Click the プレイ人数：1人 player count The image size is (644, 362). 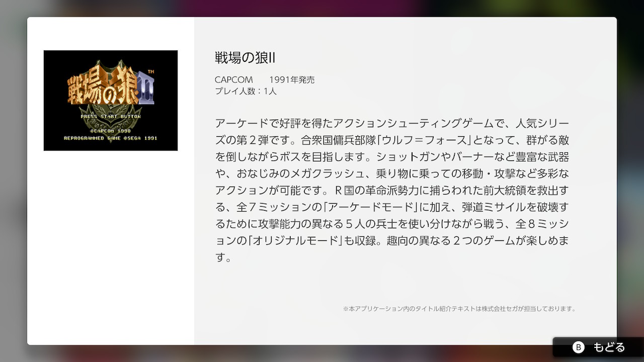point(246,91)
